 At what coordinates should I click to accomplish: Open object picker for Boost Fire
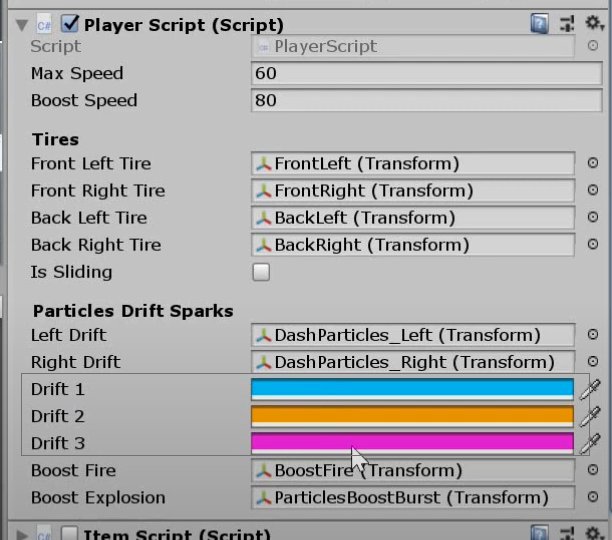click(592, 470)
